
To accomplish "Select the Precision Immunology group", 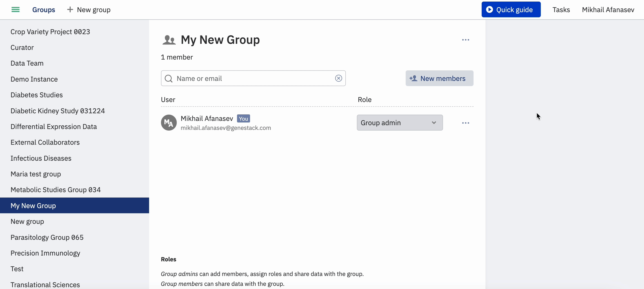I will [74, 253].
